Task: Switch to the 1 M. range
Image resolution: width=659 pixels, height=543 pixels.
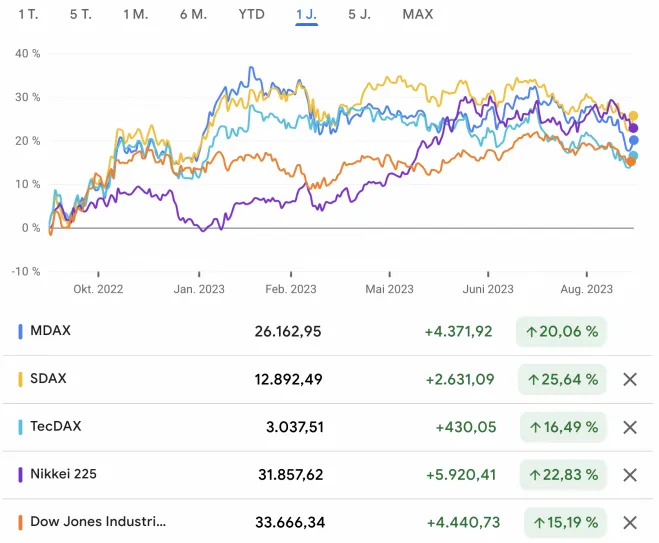Action: coord(135,15)
